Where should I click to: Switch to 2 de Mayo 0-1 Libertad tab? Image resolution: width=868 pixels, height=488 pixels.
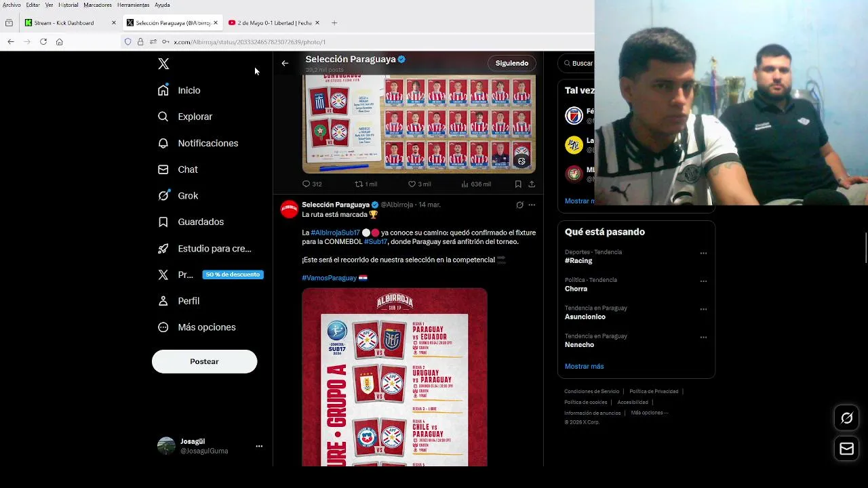tap(274, 22)
